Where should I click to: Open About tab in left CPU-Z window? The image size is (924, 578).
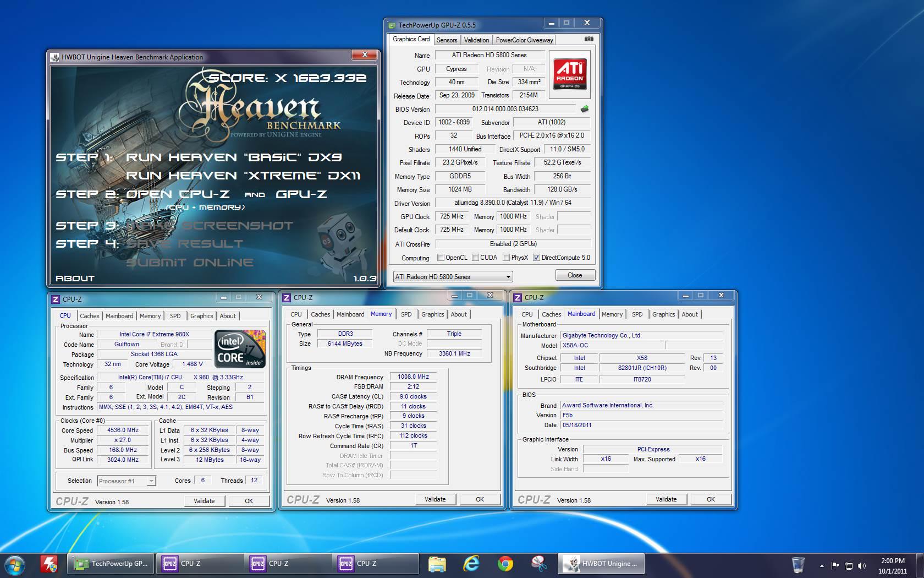pos(228,316)
